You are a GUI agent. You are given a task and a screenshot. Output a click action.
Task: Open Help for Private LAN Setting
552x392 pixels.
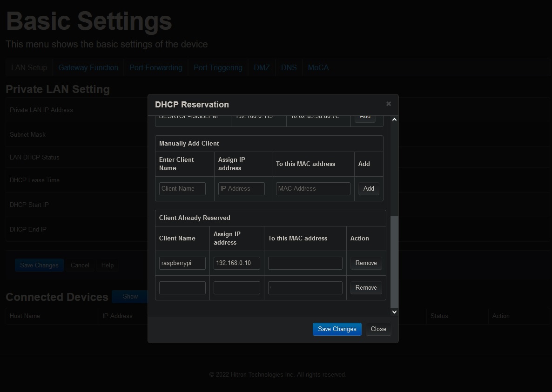tap(107, 265)
